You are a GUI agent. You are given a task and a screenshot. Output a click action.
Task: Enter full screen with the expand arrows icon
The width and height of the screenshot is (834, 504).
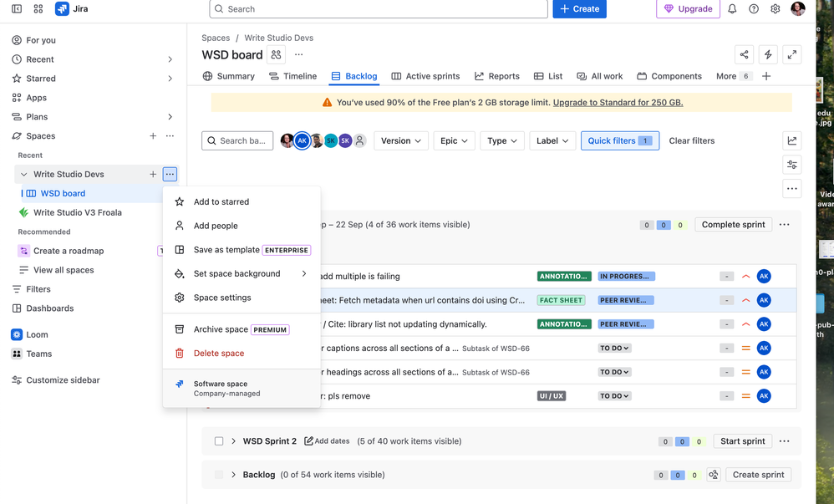[792, 54]
